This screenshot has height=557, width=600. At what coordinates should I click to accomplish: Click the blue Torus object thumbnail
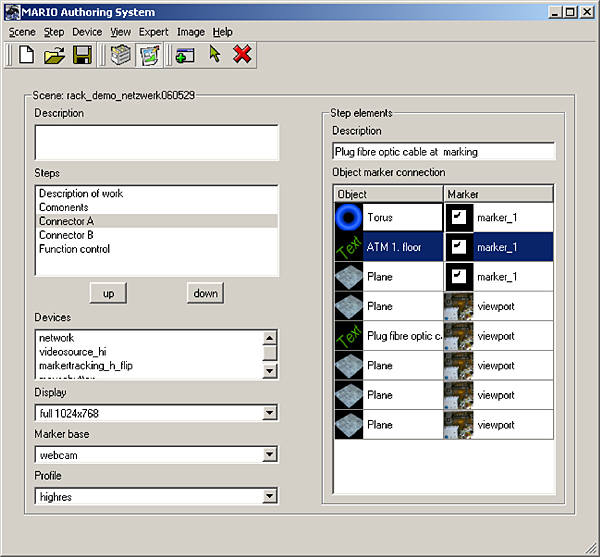[x=349, y=217]
